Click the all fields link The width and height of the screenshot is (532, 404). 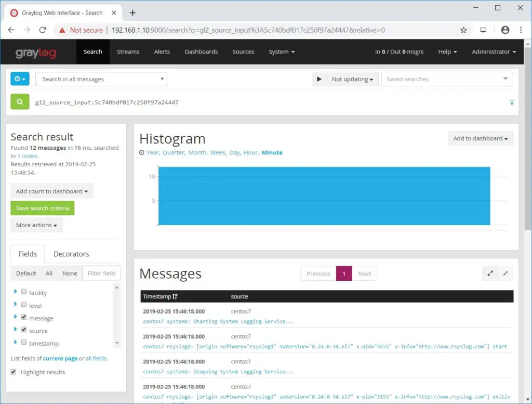96,359
